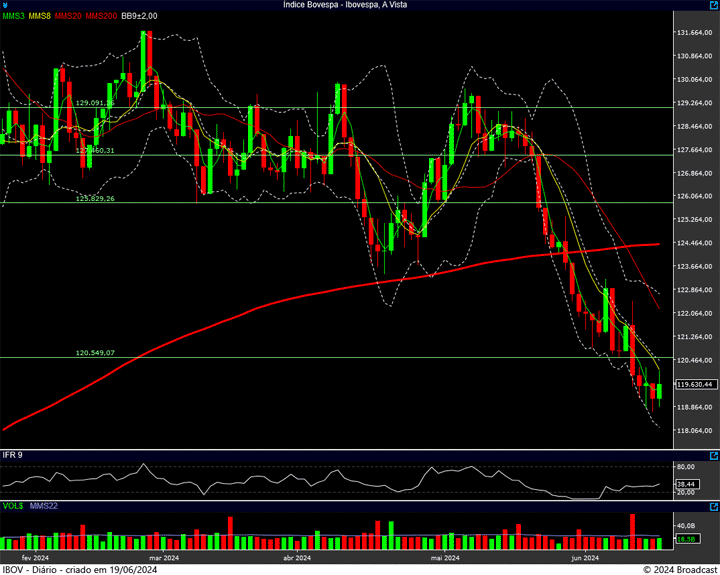Click the mai 2024 time axis marker
The image size is (720, 575).
coord(444,557)
